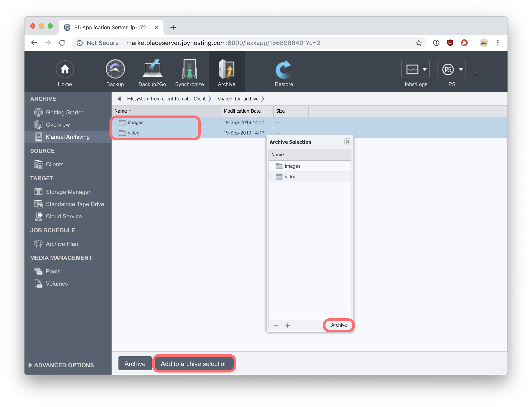Click the Cloud Service icon
Viewport: 532px width, 407px height.
pyautogui.click(x=38, y=216)
